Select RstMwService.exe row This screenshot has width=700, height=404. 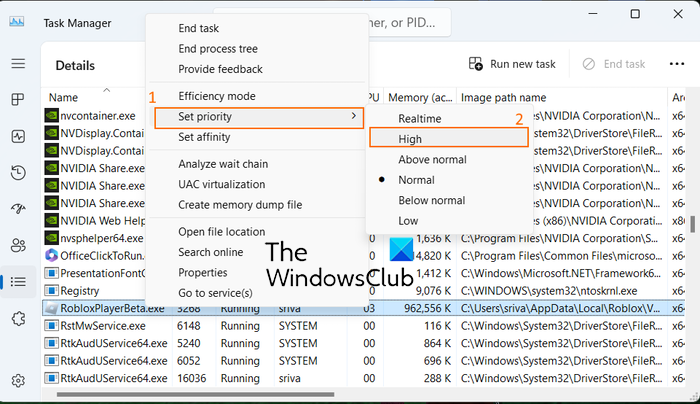click(x=363, y=325)
